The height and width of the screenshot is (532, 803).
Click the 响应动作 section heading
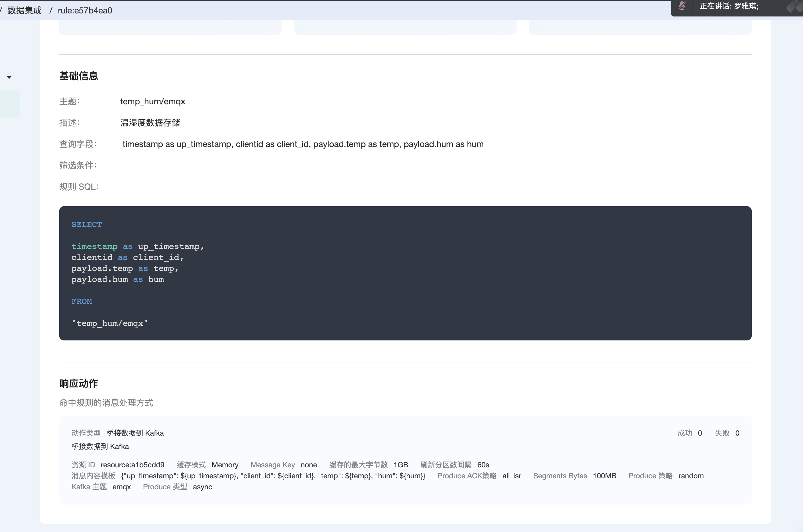78,383
